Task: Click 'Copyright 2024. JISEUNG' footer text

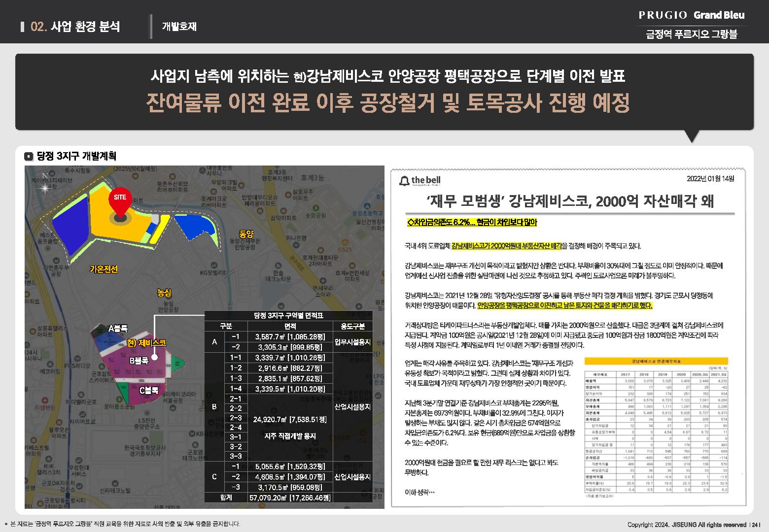Action: [x=687, y=525]
